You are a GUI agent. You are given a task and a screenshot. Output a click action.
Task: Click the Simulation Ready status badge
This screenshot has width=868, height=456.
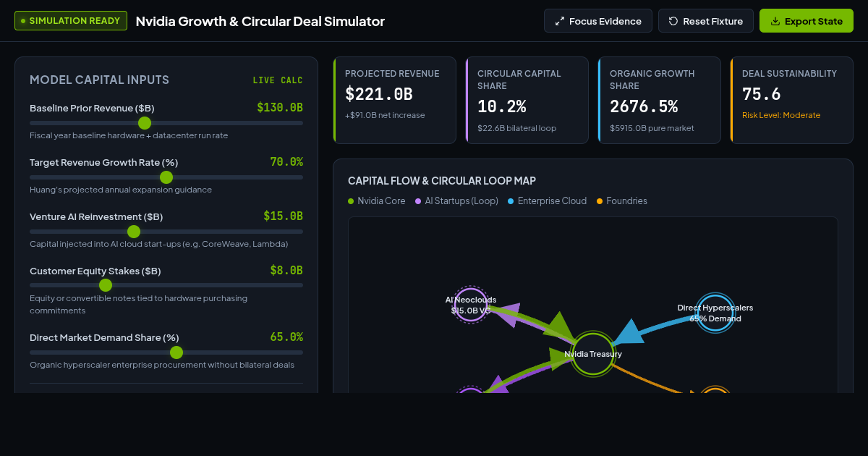71,21
